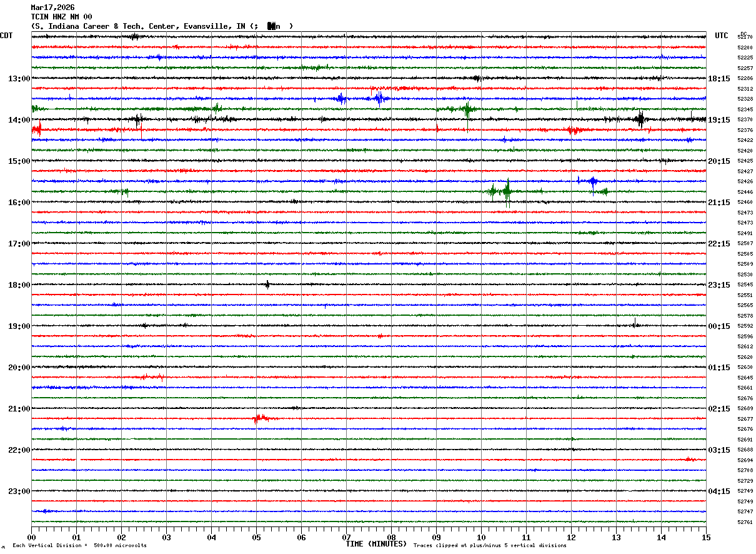Click the CDT timezone label
Image resolution: width=756 pixels, height=554 pixels.
(6, 36)
